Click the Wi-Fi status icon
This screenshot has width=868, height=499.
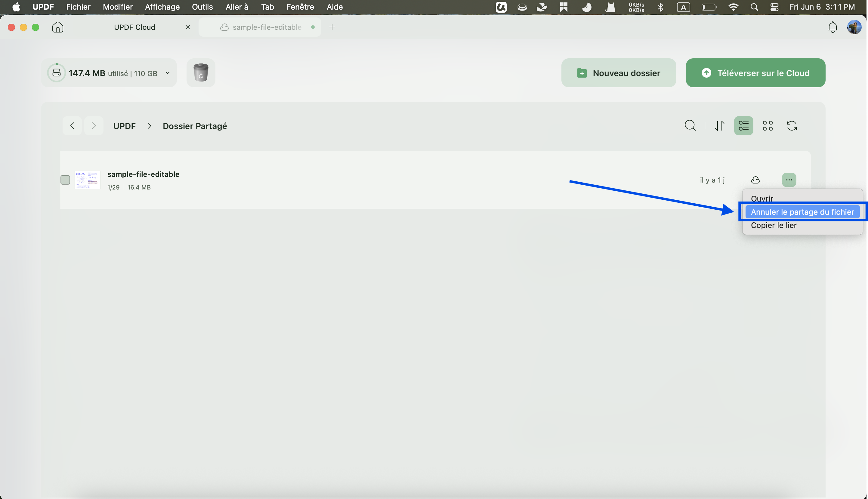point(733,7)
